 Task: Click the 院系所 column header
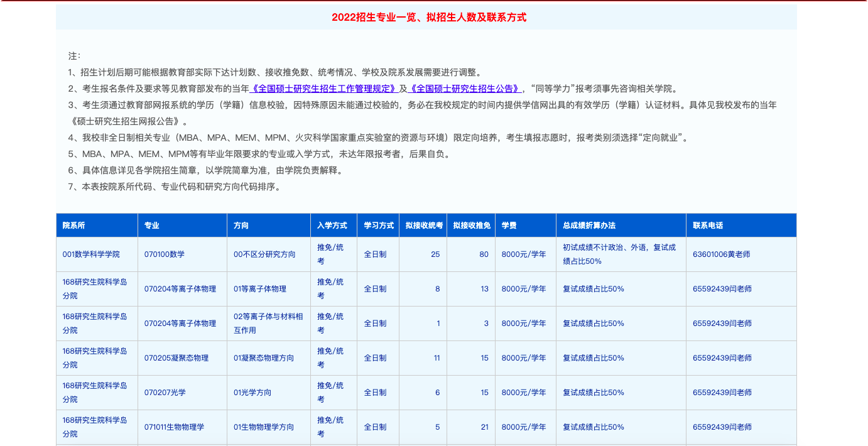[74, 226]
